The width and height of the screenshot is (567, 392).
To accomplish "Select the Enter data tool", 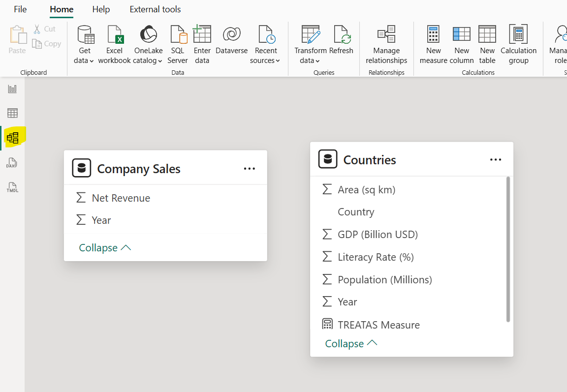I will point(202,44).
